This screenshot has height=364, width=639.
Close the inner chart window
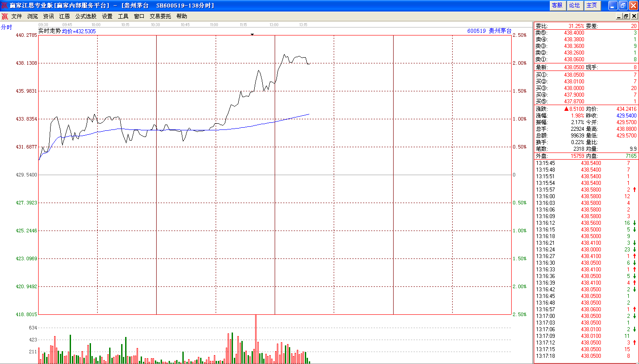(633, 16)
